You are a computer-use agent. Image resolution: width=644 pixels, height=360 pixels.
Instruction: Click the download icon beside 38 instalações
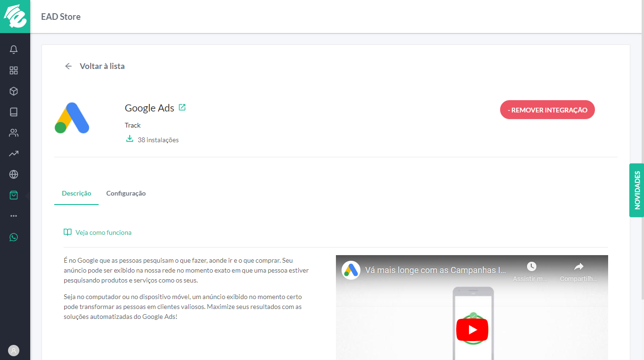tap(129, 139)
